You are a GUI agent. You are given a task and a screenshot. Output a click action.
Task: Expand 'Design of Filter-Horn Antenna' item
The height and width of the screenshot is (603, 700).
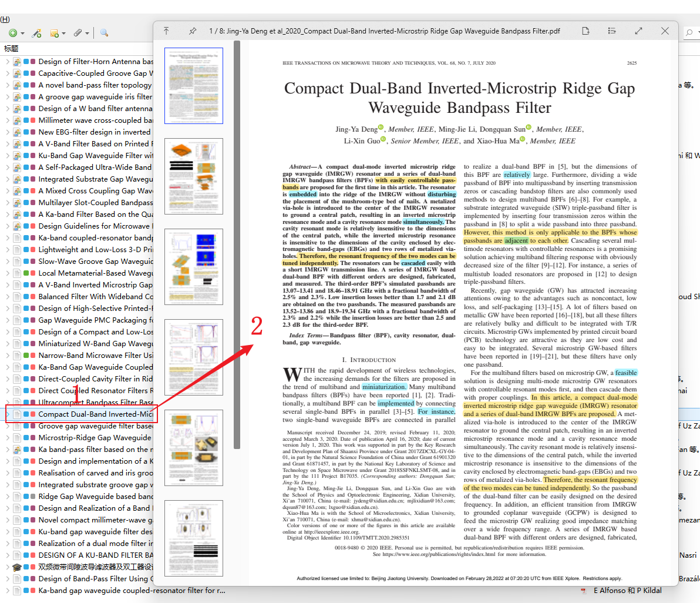point(7,62)
